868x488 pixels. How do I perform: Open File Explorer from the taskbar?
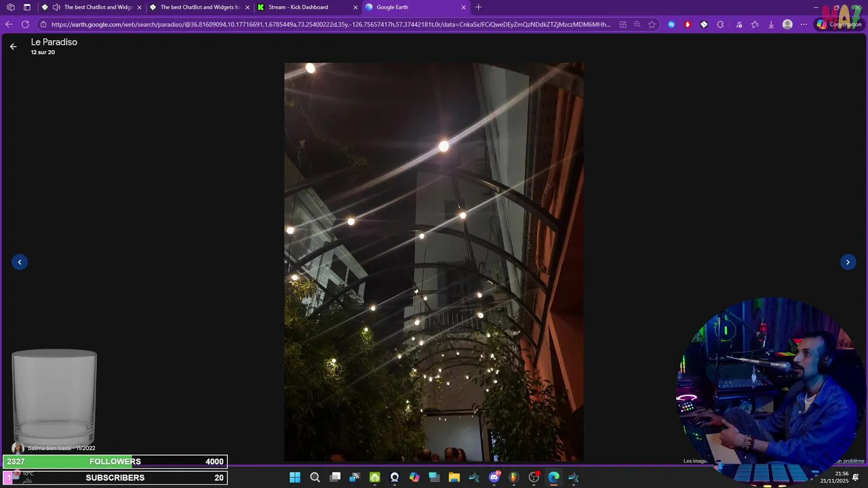tap(454, 477)
